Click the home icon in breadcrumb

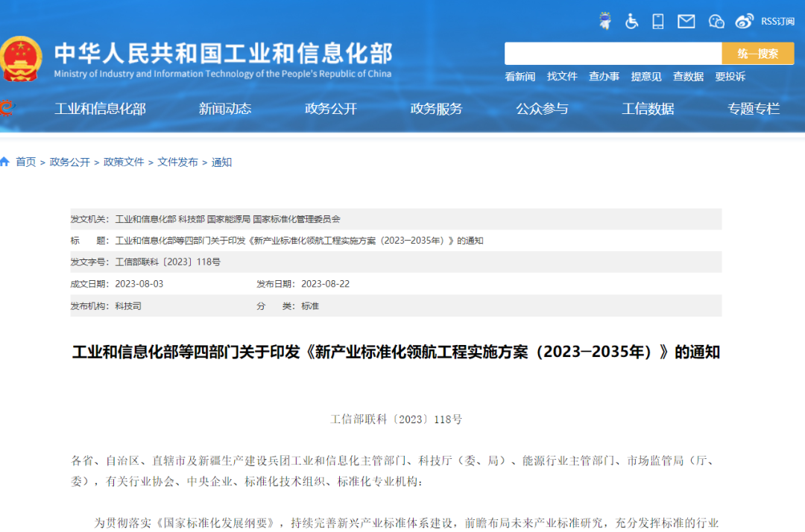point(4,162)
